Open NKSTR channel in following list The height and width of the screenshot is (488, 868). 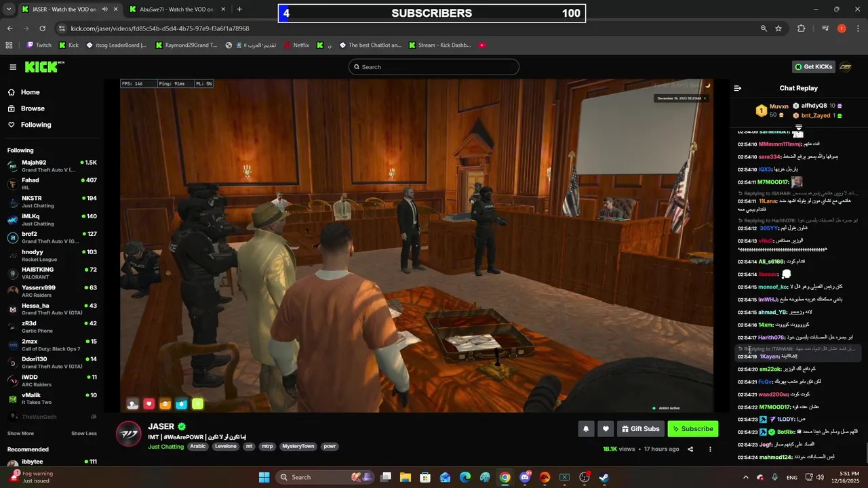point(52,202)
